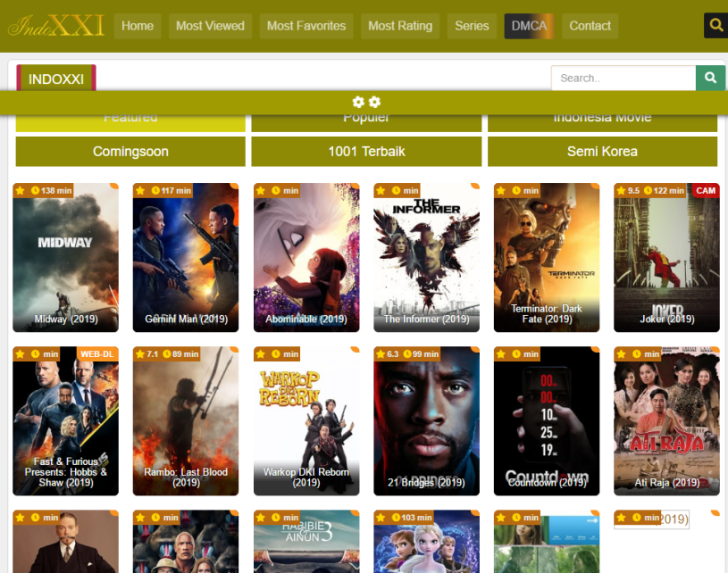The image size is (728, 573).
Task: Click the IndoXXI logo in header
Action: (56, 26)
